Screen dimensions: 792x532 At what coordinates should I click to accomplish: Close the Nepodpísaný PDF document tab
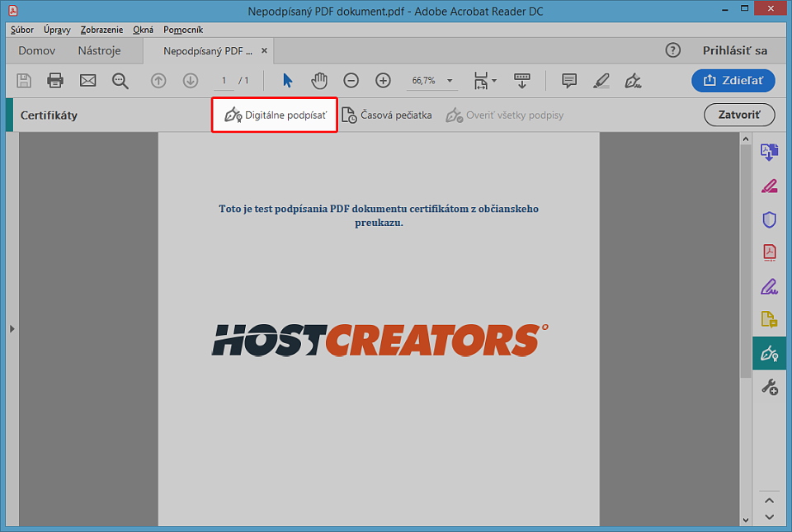(264, 50)
